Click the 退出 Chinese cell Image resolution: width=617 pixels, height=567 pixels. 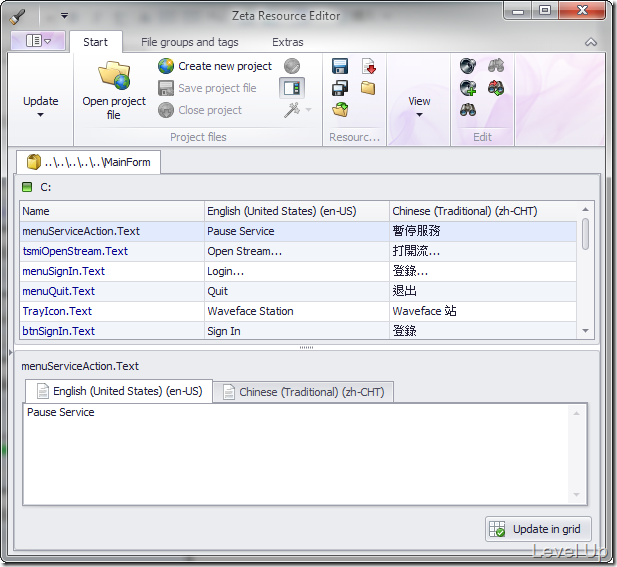pos(483,291)
